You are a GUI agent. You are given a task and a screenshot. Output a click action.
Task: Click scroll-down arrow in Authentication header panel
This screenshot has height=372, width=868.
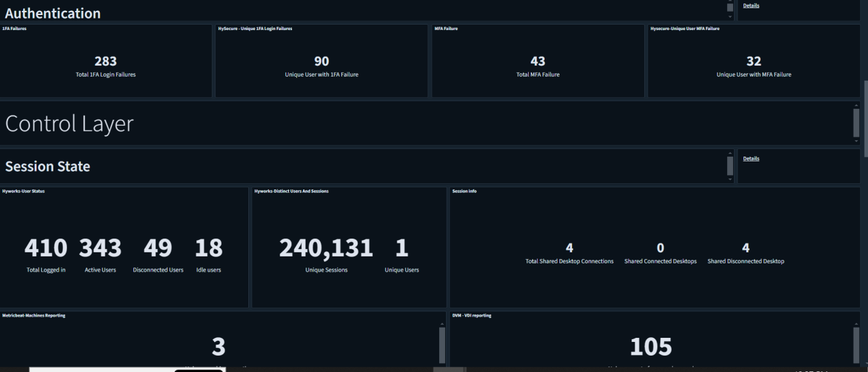(x=730, y=16)
